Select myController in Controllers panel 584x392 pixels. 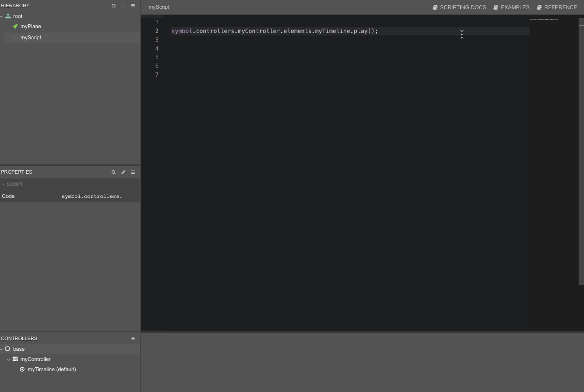tap(35, 359)
